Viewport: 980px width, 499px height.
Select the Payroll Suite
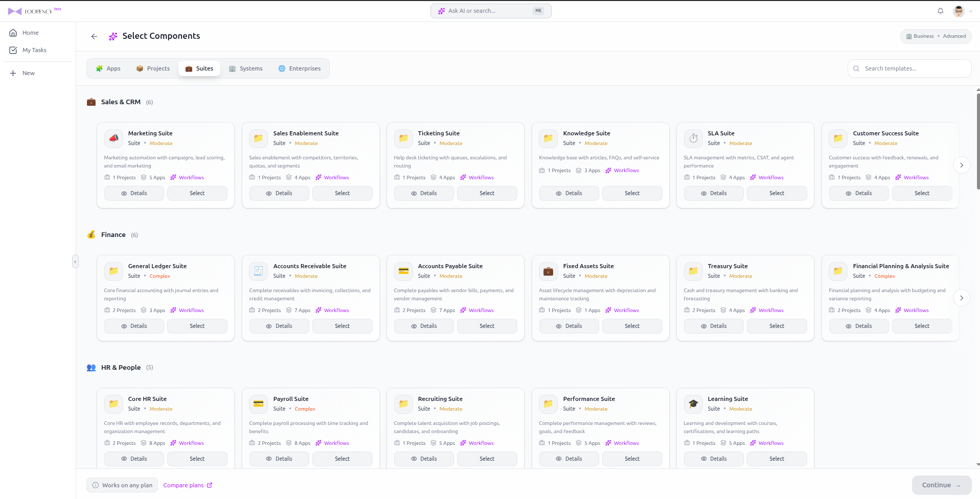[342, 459]
